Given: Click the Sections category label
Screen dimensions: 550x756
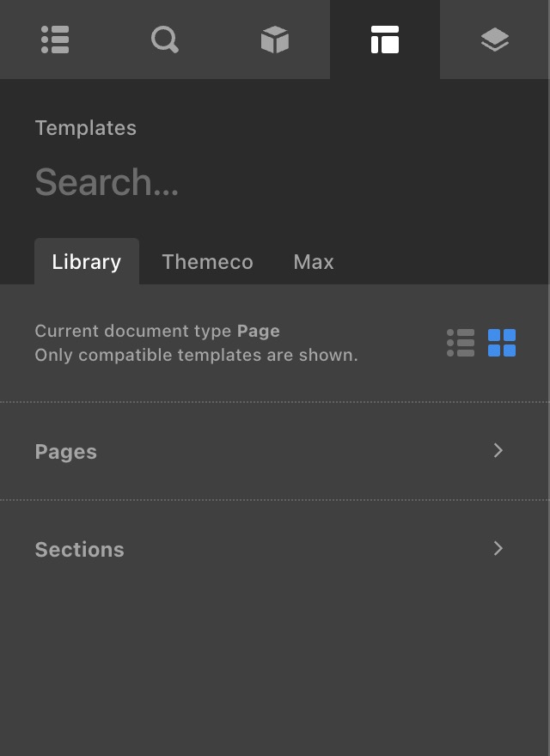Looking at the screenshot, I should [79, 550].
